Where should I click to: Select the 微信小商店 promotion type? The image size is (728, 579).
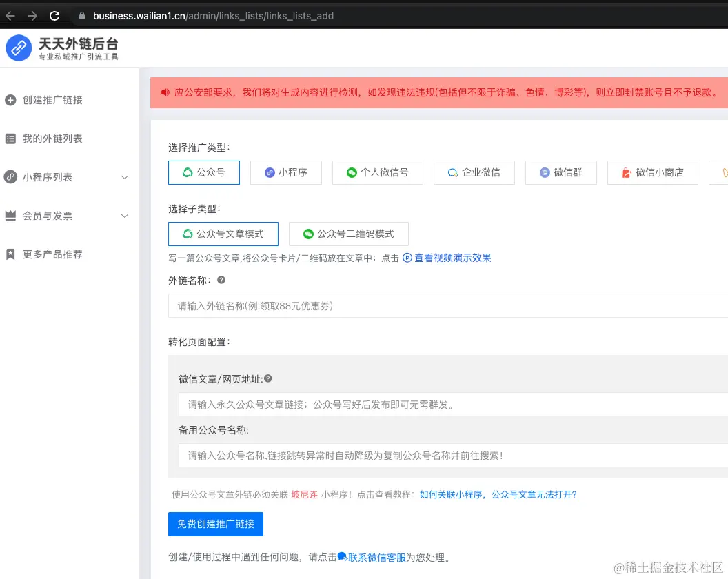tap(652, 173)
